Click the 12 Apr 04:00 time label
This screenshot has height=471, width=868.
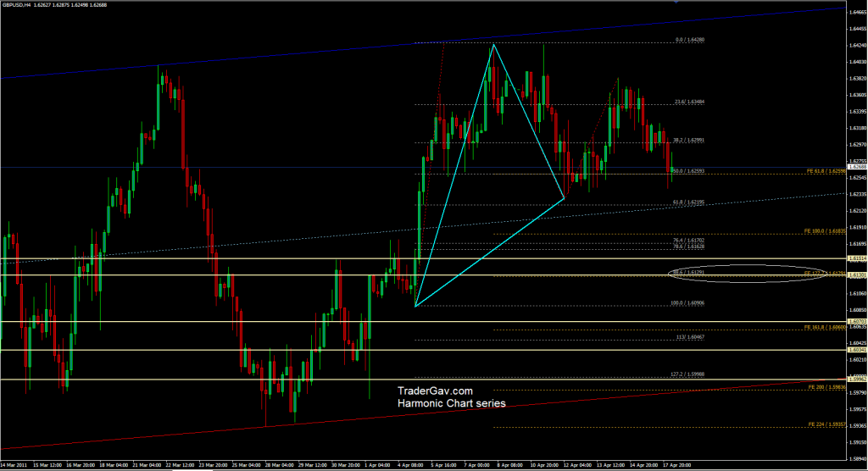pos(577,465)
